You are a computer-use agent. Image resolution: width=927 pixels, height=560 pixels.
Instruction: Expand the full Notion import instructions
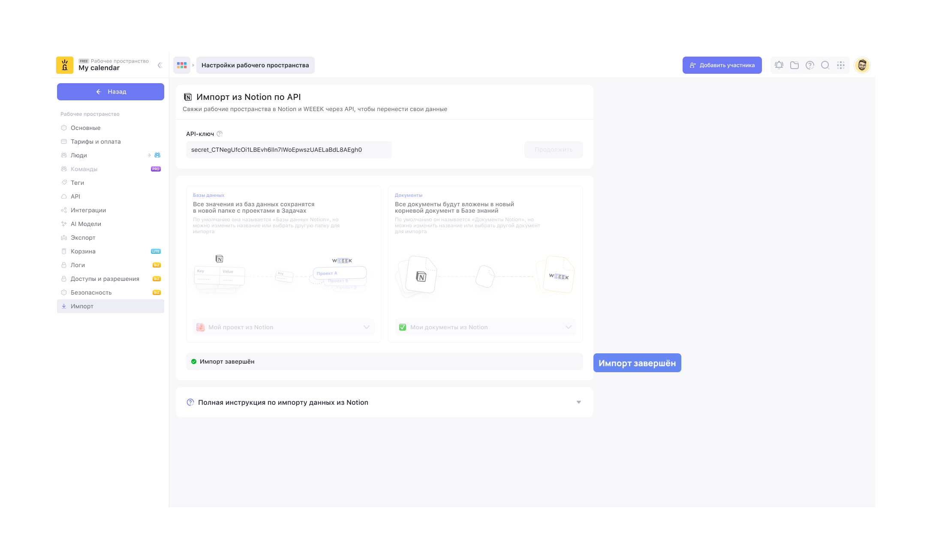[384, 402]
